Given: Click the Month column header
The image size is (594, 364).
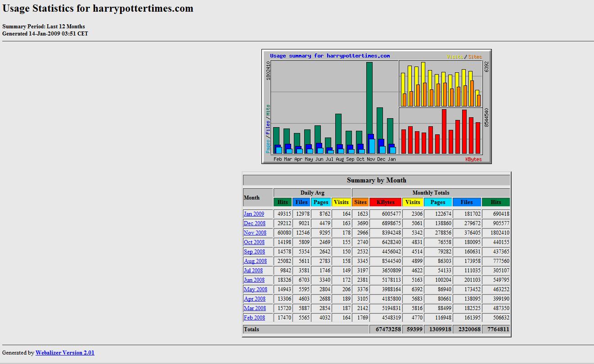Looking at the screenshot, I should [258, 198].
